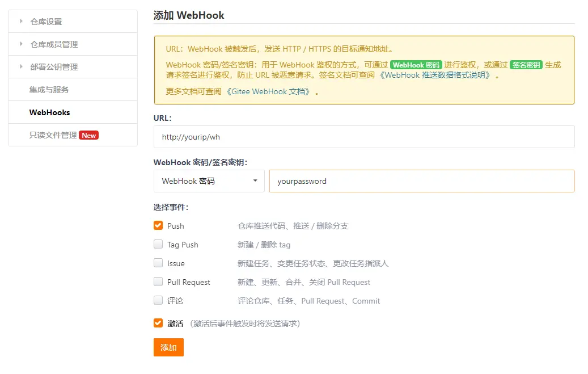Open 只读文件管理 sidebar item
The height and width of the screenshot is (374, 588).
53,135
